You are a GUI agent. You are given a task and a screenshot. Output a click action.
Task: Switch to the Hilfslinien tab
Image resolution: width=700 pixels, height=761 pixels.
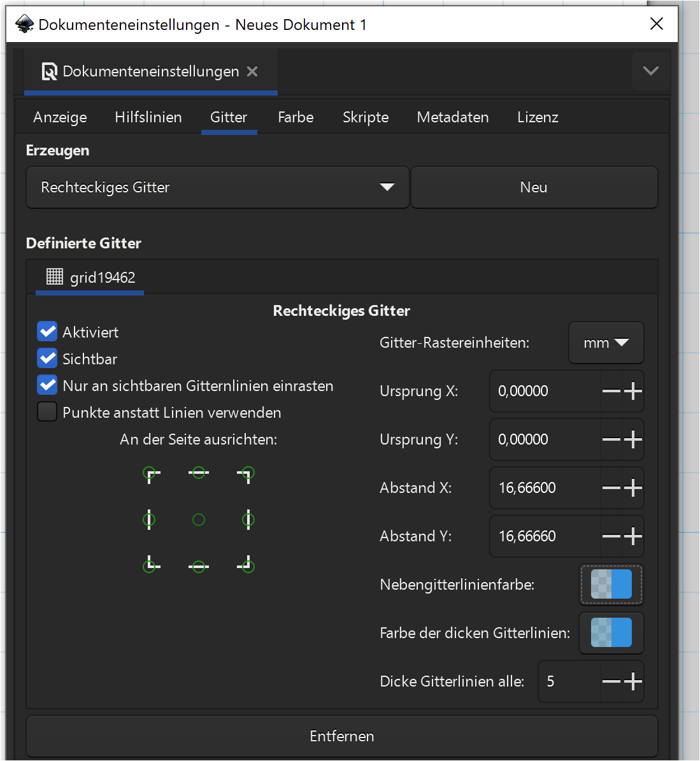coord(148,117)
